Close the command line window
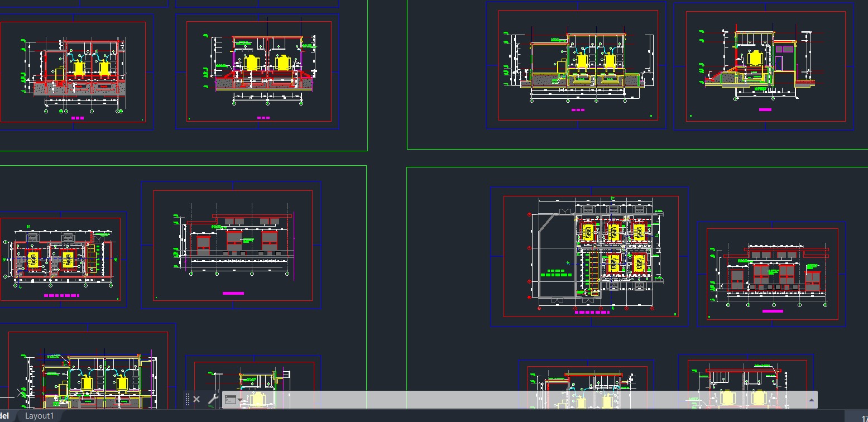868x422 pixels. click(x=196, y=400)
